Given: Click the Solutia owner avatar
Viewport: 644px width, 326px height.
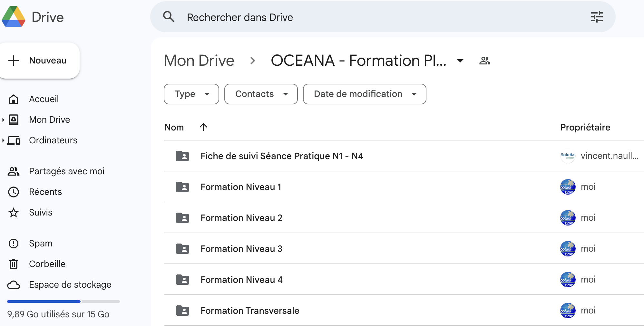Looking at the screenshot, I should point(568,156).
